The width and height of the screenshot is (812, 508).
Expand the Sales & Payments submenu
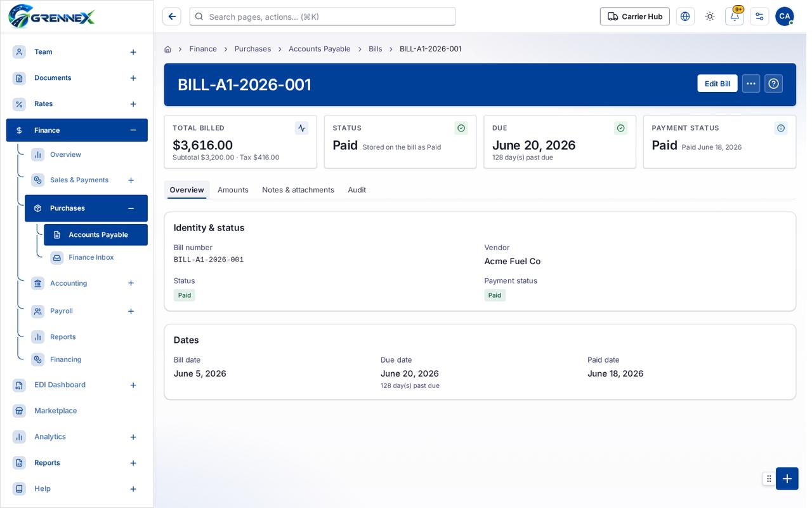click(131, 180)
